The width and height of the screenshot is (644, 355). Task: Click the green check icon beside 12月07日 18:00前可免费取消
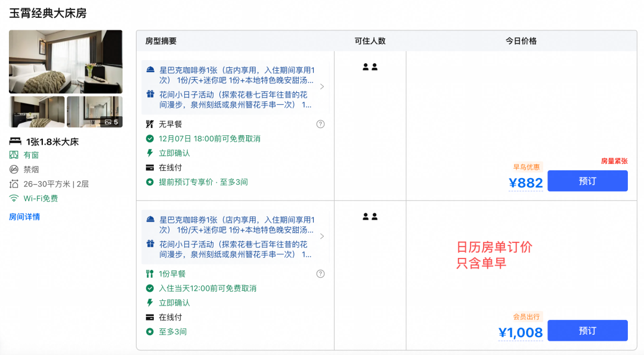(x=150, y=139)
